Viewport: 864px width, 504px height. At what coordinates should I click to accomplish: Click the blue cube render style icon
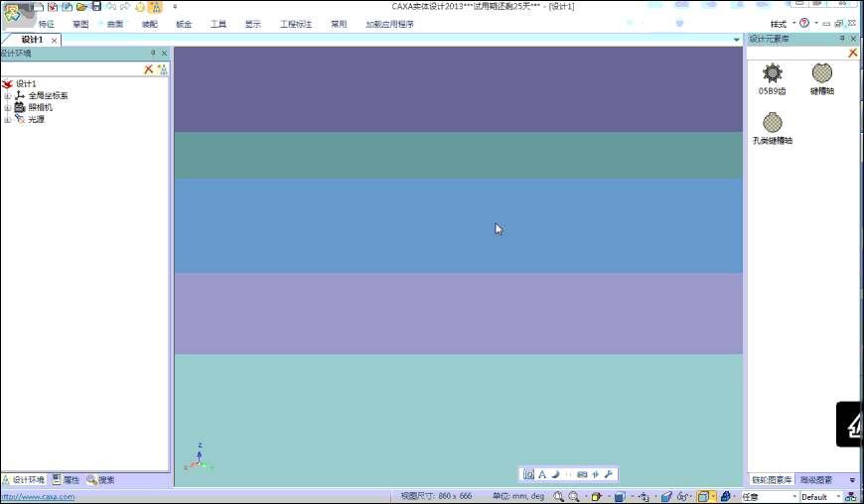tap(620, 496)
